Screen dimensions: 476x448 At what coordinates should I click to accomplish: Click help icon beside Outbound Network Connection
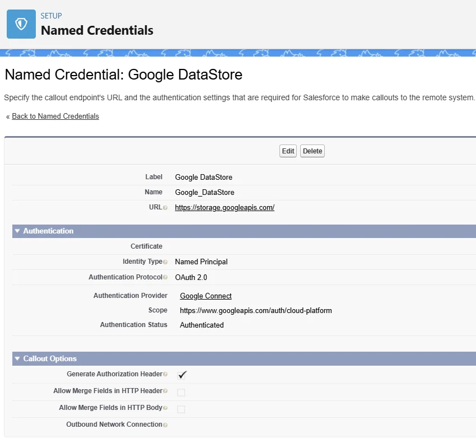(165, 425)
